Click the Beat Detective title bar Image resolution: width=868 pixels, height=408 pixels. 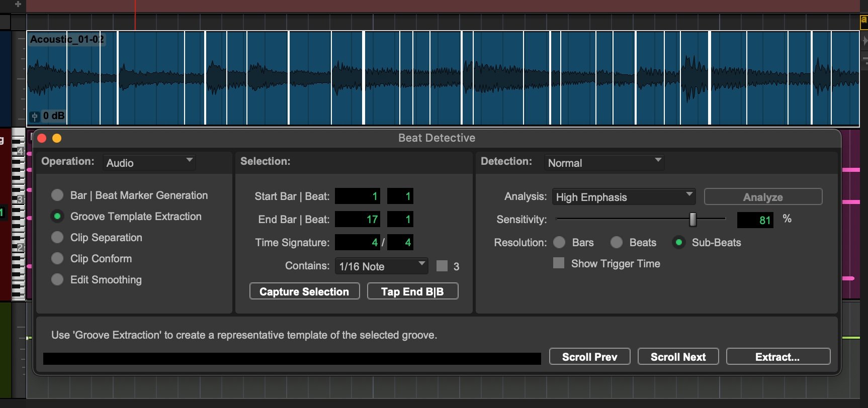(437, 138)
